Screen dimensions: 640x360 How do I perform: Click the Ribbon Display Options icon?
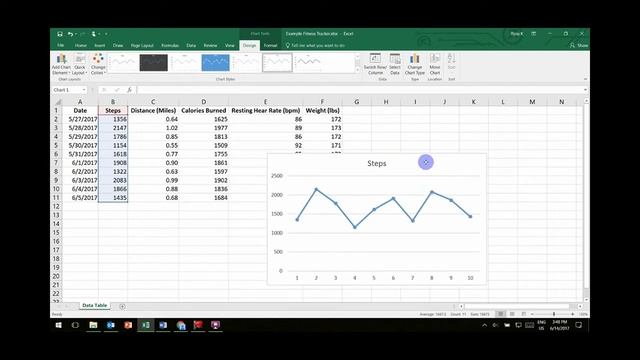tap(533, 34)
